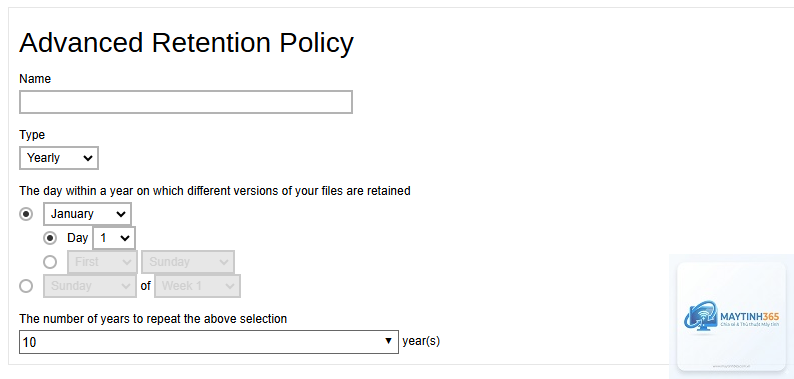794x379 pixels.
Task: Select the Day radio button
Action: (x=50, y=238)
